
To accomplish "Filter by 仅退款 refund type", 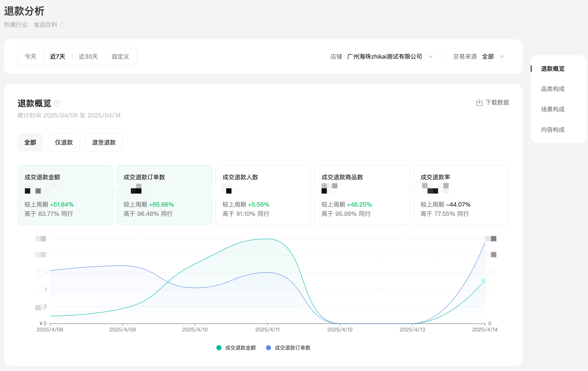I will coord(64,142).
